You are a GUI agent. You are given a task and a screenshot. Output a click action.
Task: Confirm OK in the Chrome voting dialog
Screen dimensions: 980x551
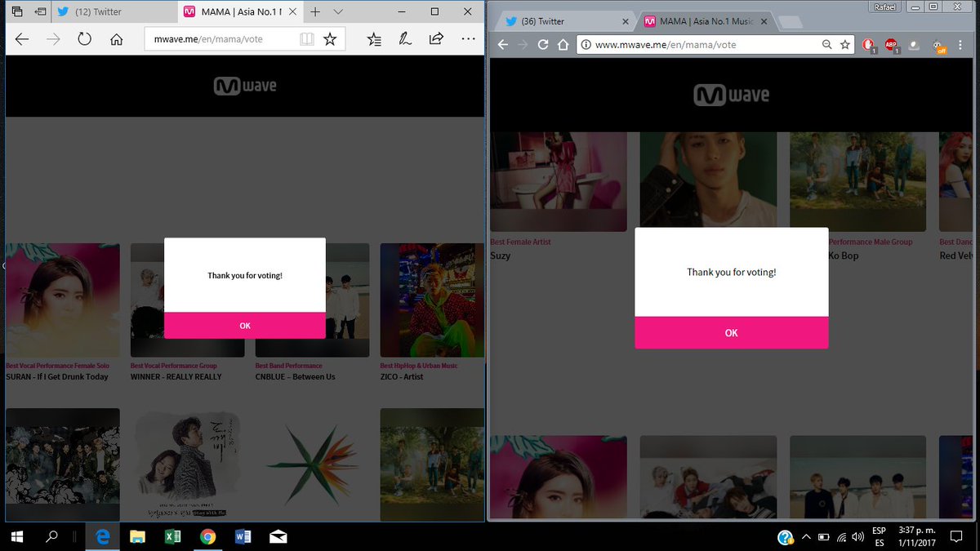[x=732, y=332]
